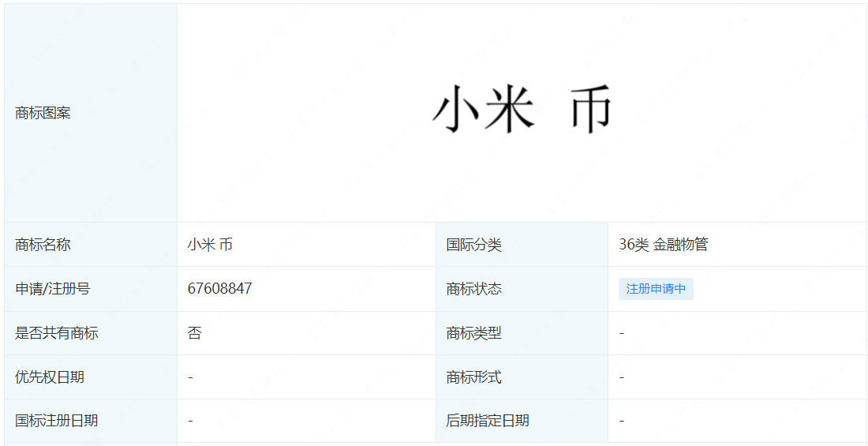Image resolution: width=868 pixels, height=446 pixels.
Task: Select the 是否共有商标 label
Action: point(57,333)
